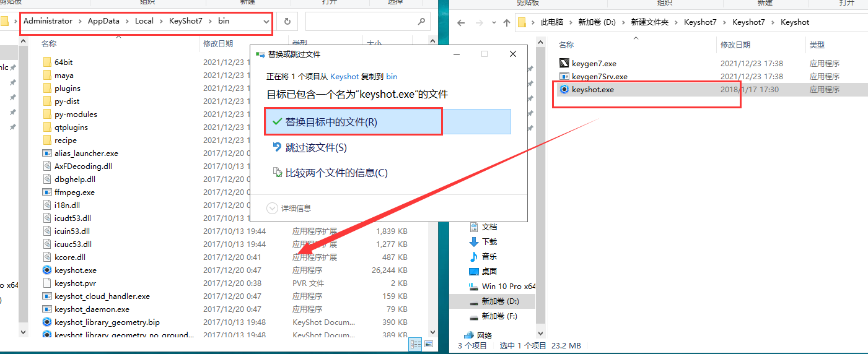Screen dimensions: 868x354
Task: Close the replace or skip dialog
Action: (513, 54)
